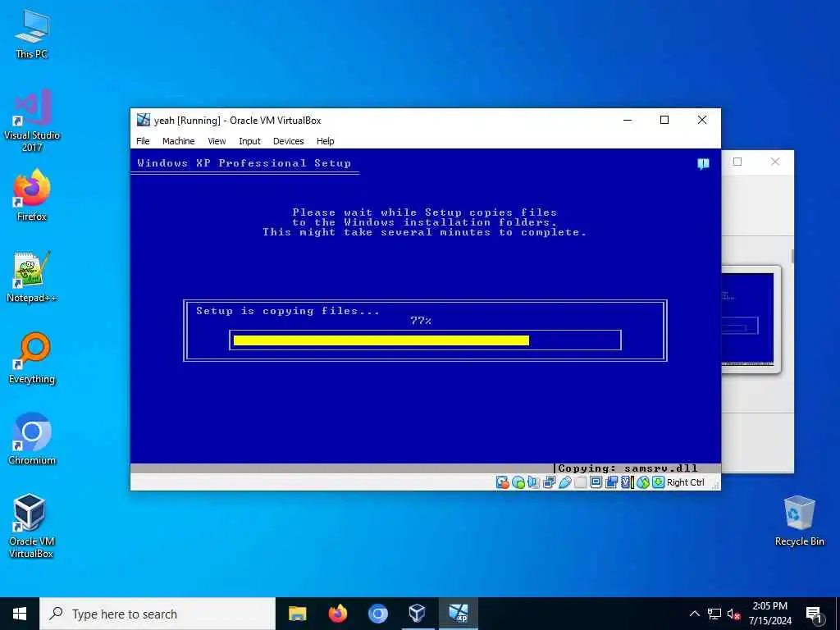Click the running XP VM taskbar icon
840x630 pixels.
458,614
